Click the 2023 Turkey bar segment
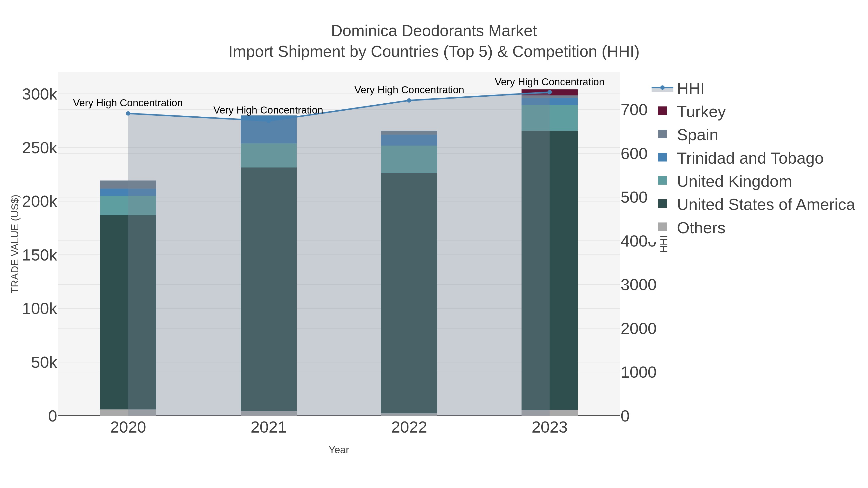The width and height of the screenshot is (868, 488). (549, 93)
